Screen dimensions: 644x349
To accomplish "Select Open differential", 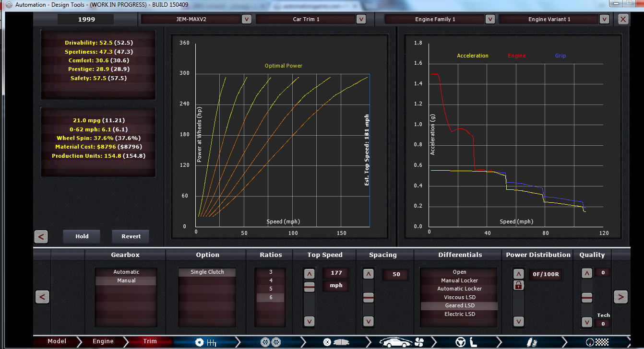I will coord(459,272).
